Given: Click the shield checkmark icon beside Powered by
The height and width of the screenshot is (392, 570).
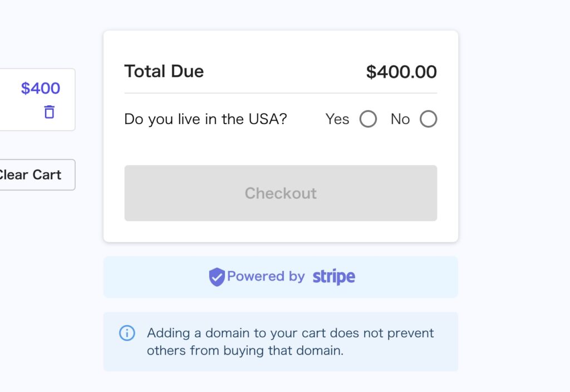Looking at the screenshot, I should click(217, 277).
